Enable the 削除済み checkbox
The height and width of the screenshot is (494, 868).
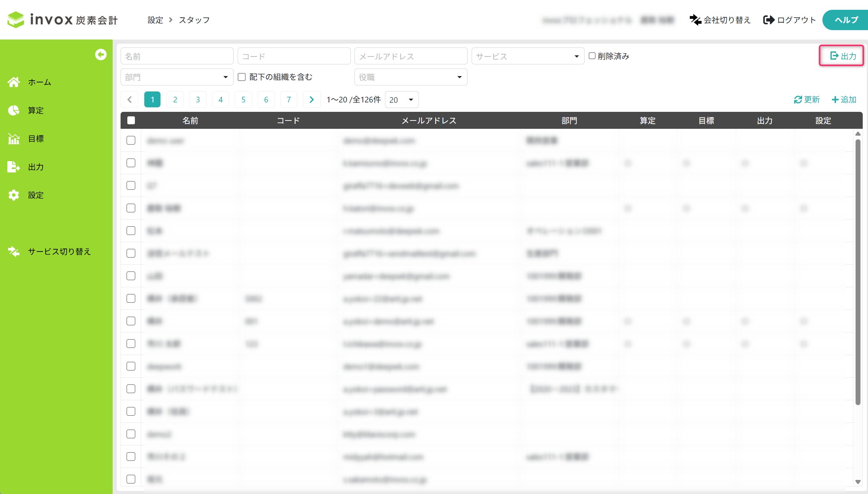(x=592, y=56)
